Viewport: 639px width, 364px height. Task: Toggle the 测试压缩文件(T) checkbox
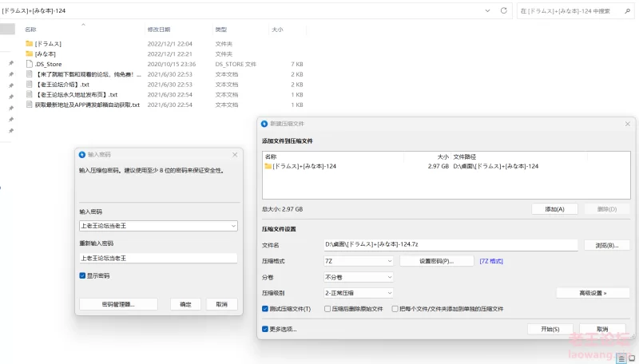point(266,309)
